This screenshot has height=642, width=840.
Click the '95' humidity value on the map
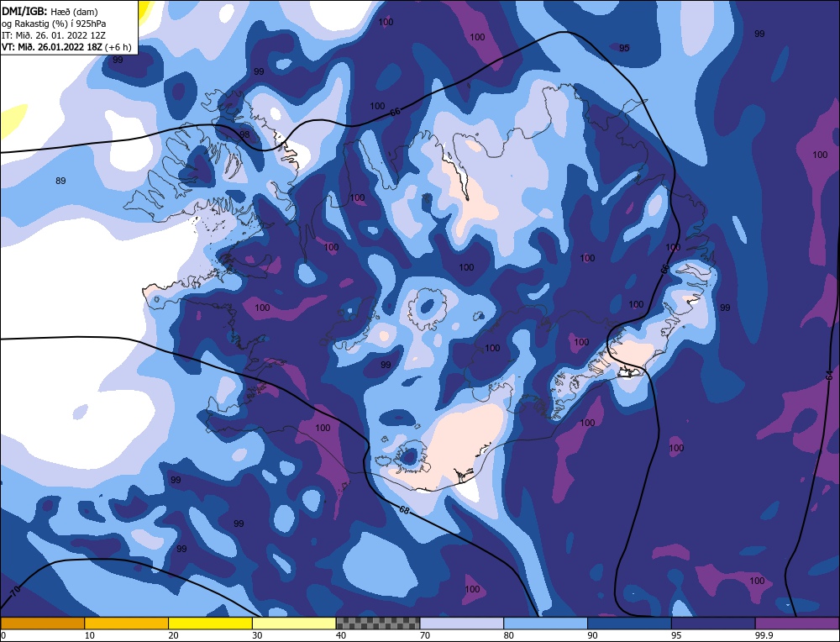tap(624, 48)
